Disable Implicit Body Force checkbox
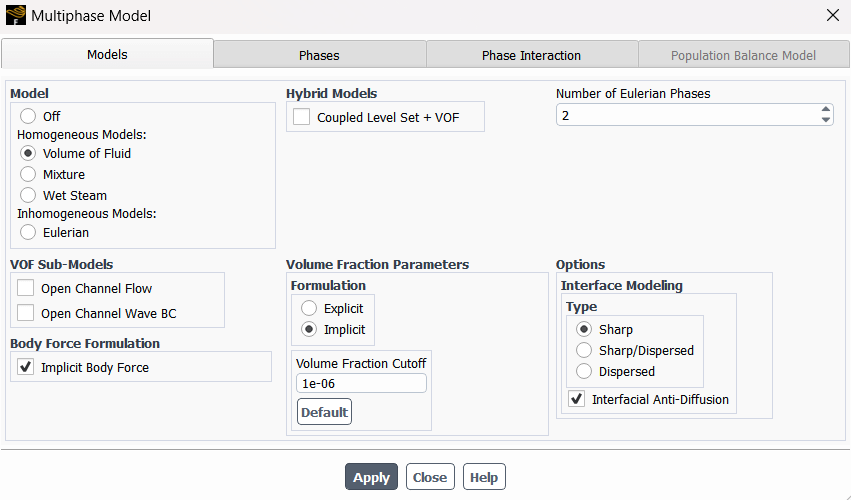Image resolution: width=851 pixels, height=500 pixels. click(x=26, y=367)
